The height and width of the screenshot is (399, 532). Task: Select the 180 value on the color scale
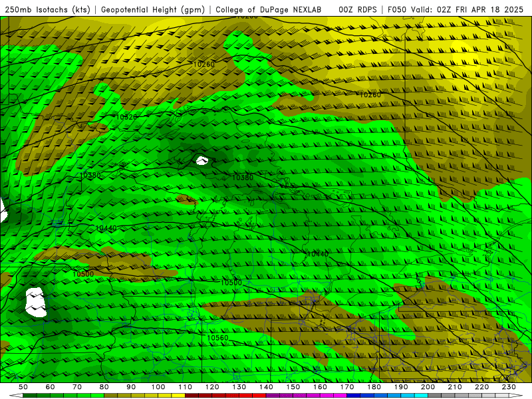coord(374,387)
